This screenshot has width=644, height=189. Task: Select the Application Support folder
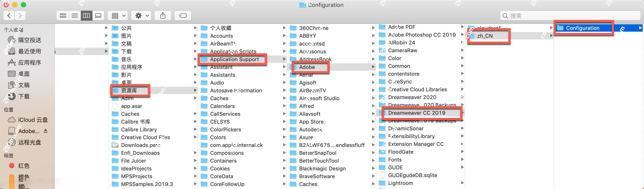pyautogui.click(x=243, y=59)
